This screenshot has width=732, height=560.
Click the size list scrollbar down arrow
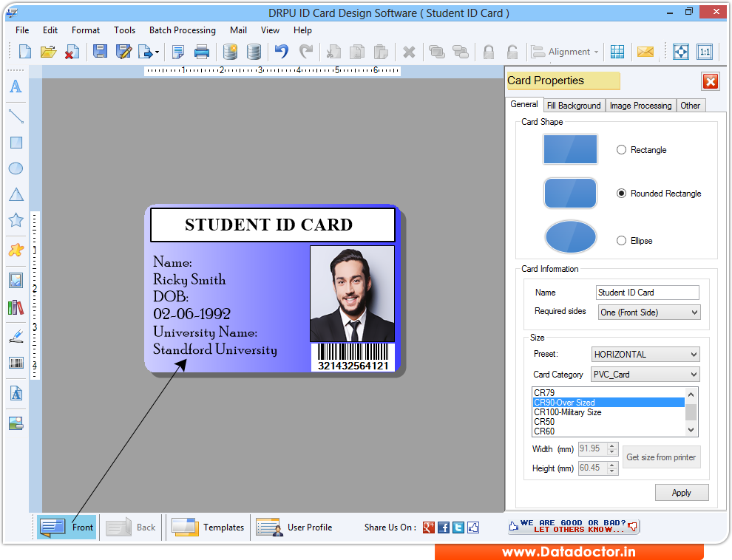coord(691,430)
